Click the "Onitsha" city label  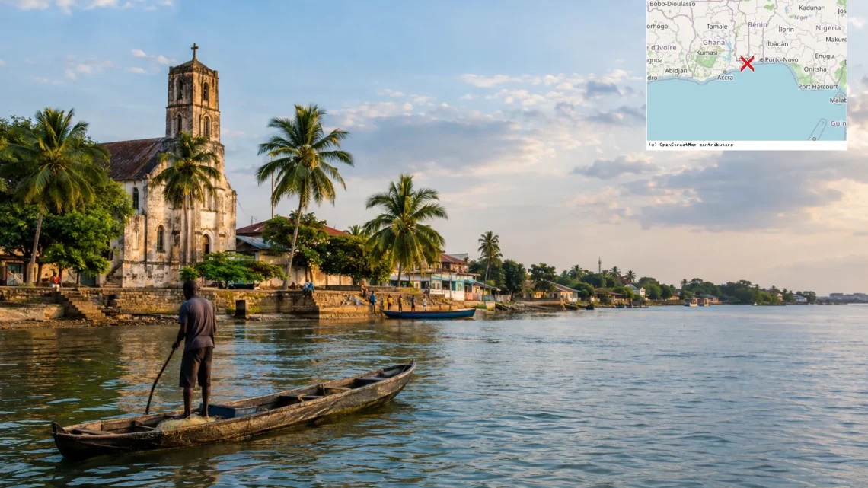tap(815, 69)
